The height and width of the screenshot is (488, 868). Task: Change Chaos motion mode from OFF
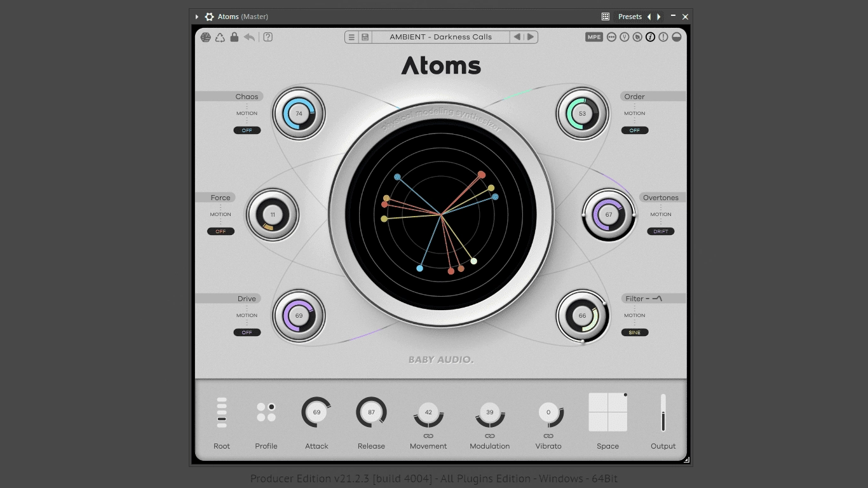click(247, 130)
